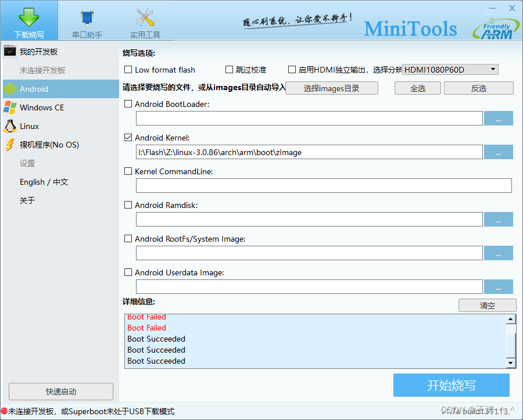Click 选择images目录 button
The image size is (523, 420).
332,88
